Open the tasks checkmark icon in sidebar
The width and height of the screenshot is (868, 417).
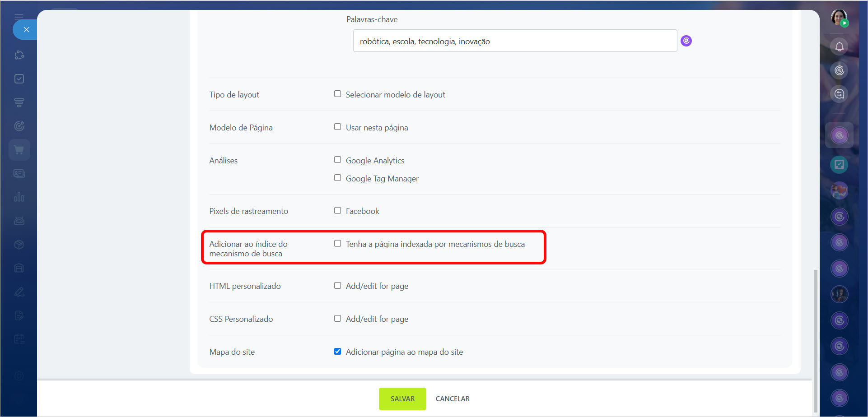tap(19, 79)
